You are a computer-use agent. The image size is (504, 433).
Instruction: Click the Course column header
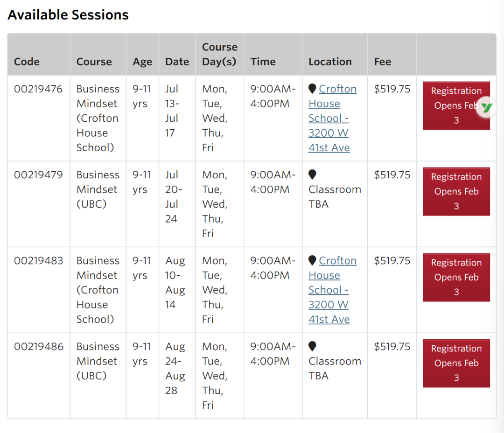[x=94, y=62]
